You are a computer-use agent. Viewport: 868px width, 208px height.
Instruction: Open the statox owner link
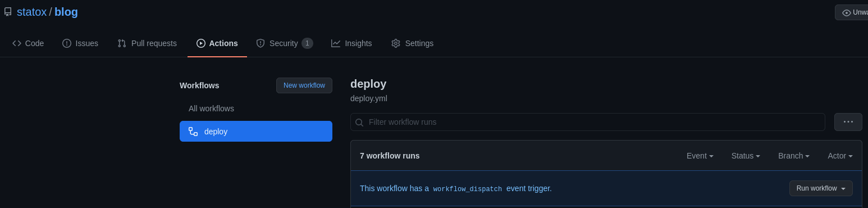point(32,12)
